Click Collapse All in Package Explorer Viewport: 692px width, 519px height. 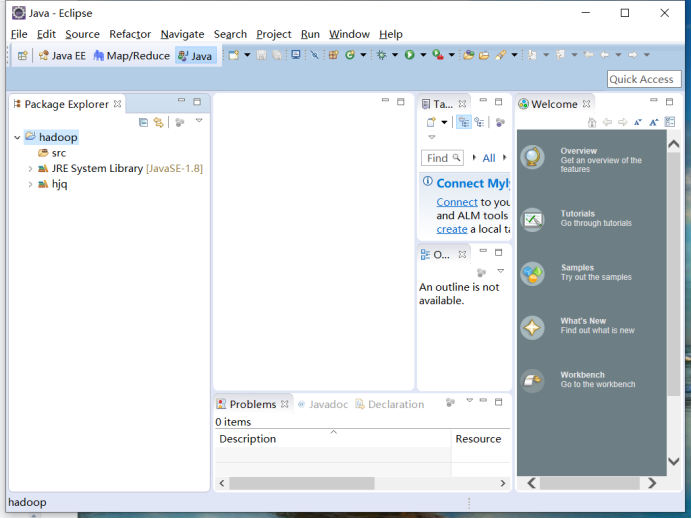coord(143,122)
